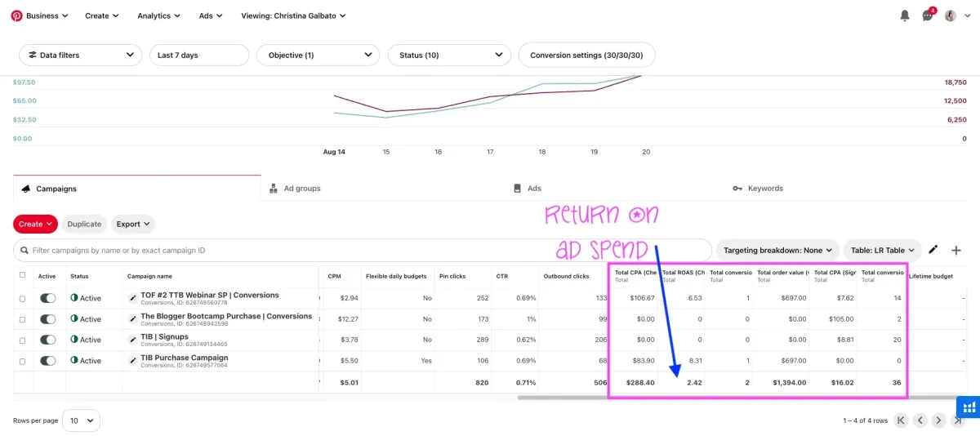Open TOF #2 TTB Webinar SP campaign
This screenshot has width=980, height=436.
point(210,295)
